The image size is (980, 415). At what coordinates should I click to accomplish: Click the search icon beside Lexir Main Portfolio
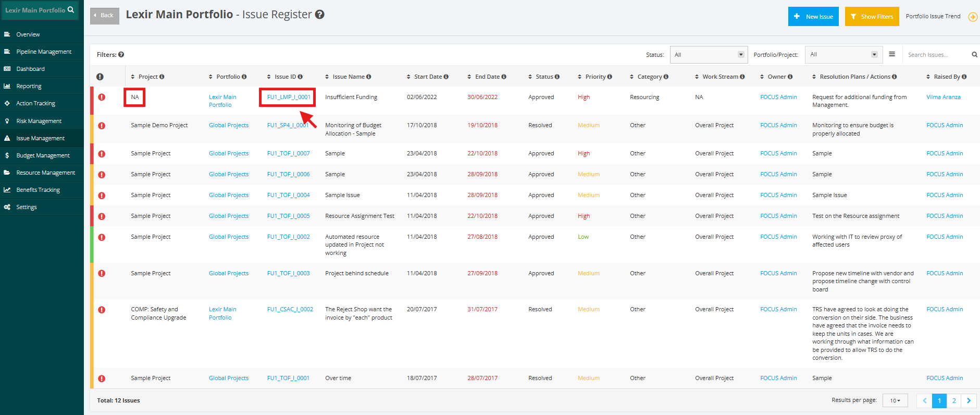pyautogui.click(x=71, y=10)
